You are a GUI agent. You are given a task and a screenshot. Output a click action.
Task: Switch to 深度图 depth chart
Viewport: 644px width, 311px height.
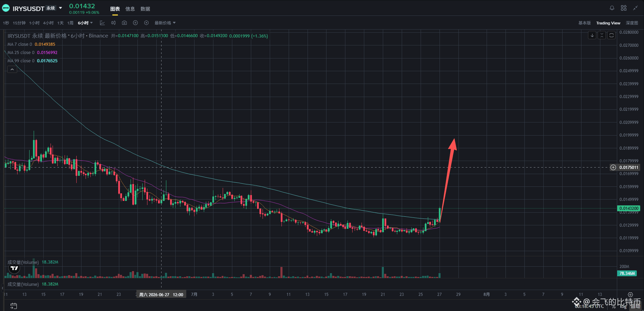click(632, 23)
